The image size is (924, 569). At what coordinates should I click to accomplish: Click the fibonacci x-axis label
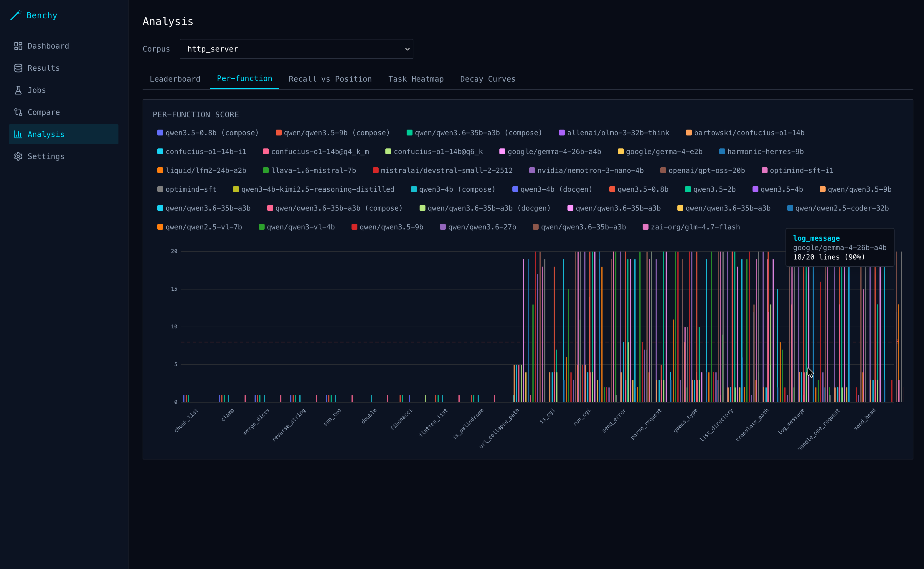[401, 419]
